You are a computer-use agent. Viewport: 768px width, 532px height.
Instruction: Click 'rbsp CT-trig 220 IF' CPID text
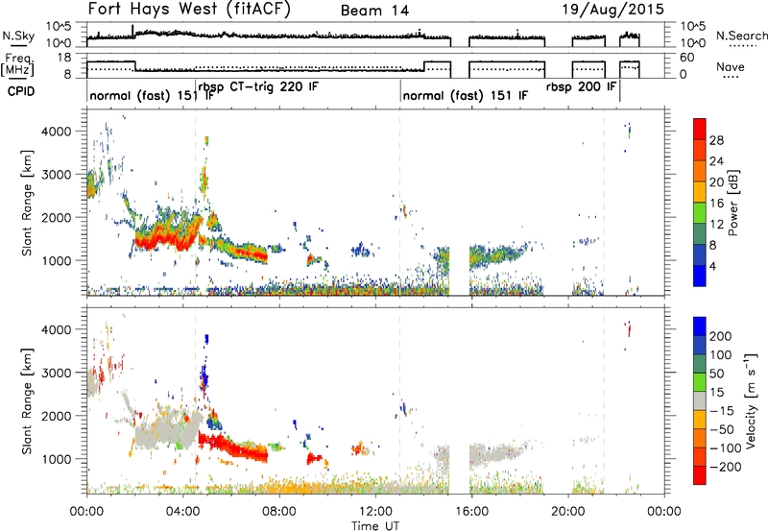[258, 87]
